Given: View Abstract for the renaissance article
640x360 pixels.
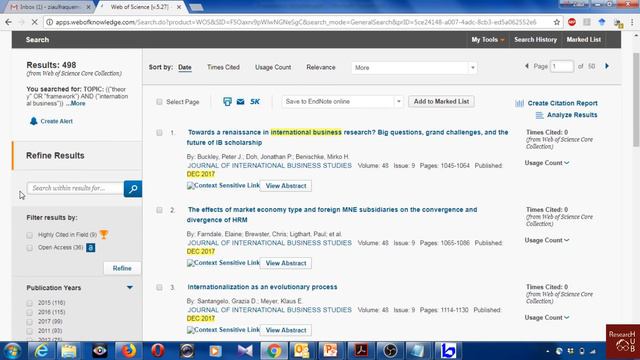Looking at the screenshot, I should coord(286,186).
